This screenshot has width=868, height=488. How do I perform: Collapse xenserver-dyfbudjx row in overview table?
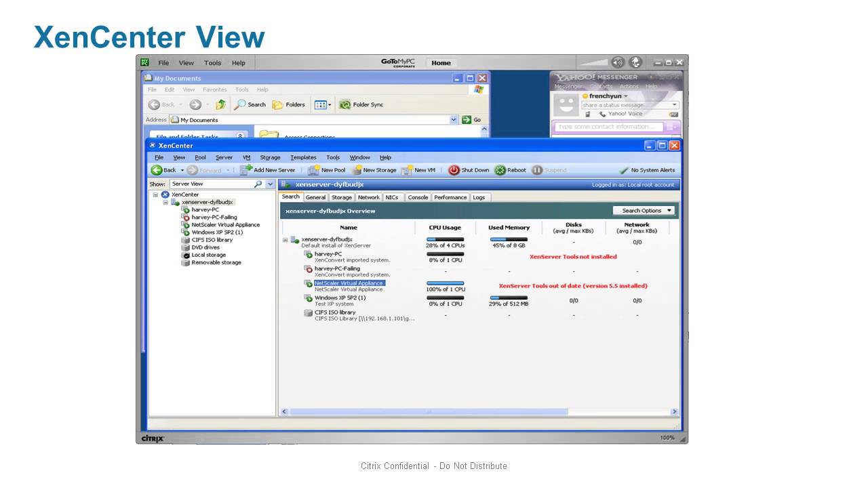click(x=285, y=240)
